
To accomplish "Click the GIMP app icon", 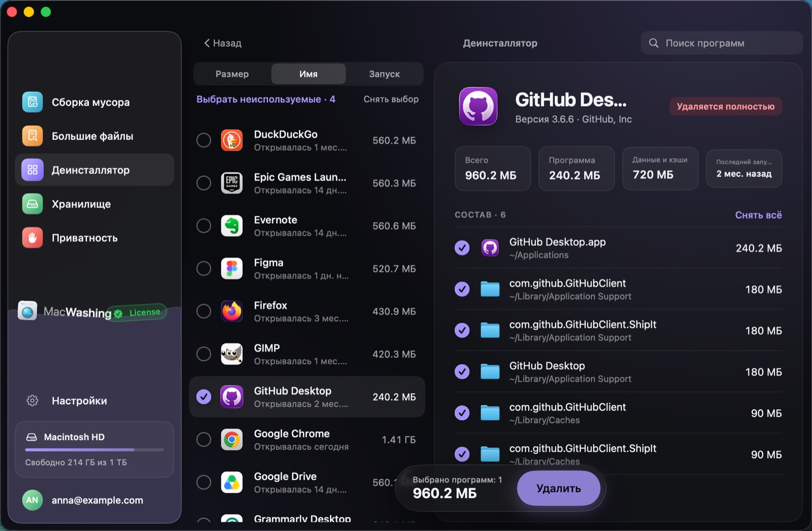I will [232, 353].
